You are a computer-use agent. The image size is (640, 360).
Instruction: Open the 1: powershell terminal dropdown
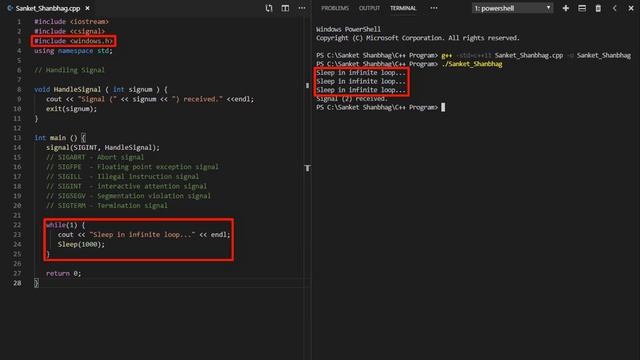pos(512,8)
